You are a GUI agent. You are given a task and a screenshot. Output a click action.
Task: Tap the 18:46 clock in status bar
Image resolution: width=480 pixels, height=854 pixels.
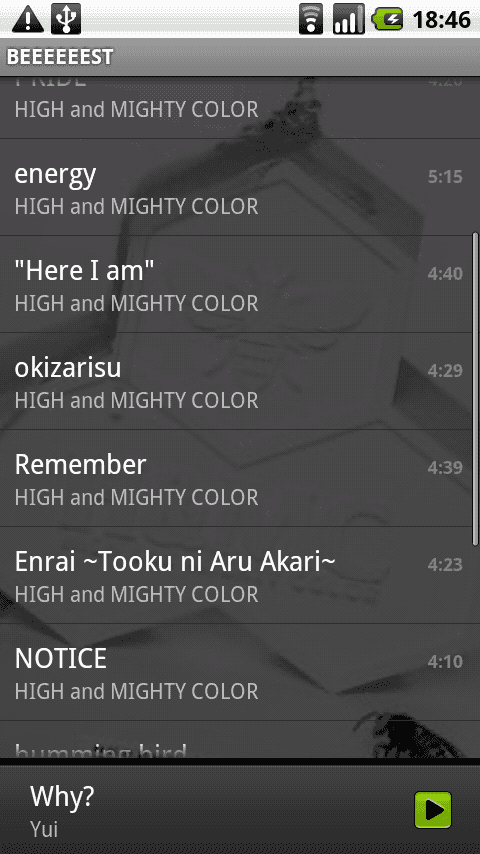tap(441, 20)
